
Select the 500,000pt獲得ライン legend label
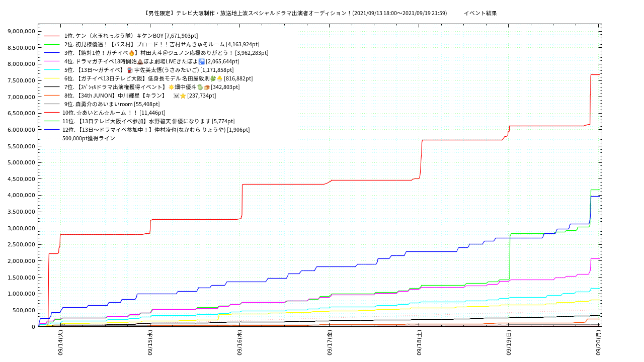coord(89,138)
